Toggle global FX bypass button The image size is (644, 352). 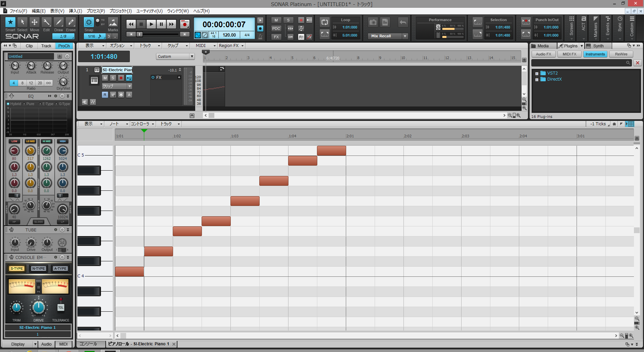[x=276, y=37]
